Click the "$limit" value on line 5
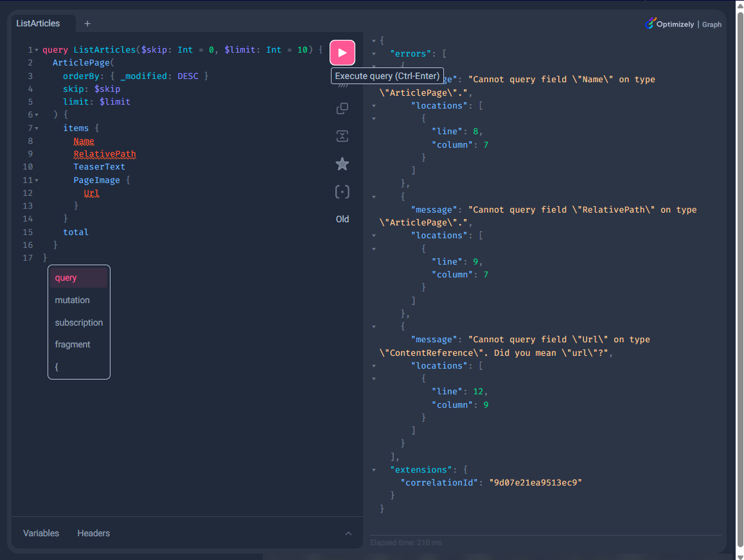 115,102
